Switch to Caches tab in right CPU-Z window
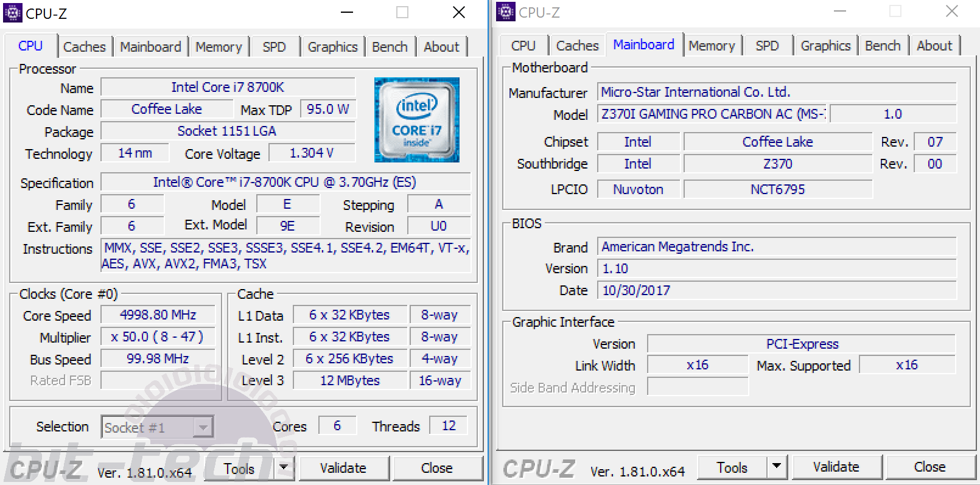The width and height of the screenshot is (980, 485). click(x=578, y=46)
